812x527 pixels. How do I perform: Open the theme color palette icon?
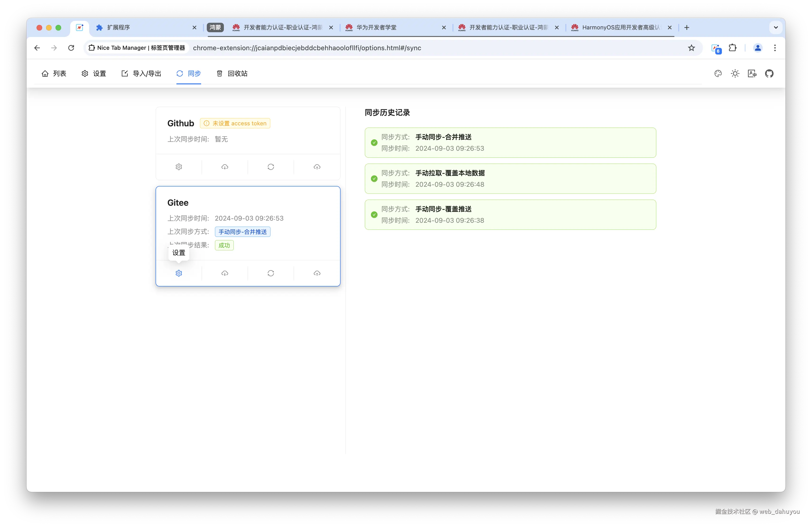[x=718, y=74]
